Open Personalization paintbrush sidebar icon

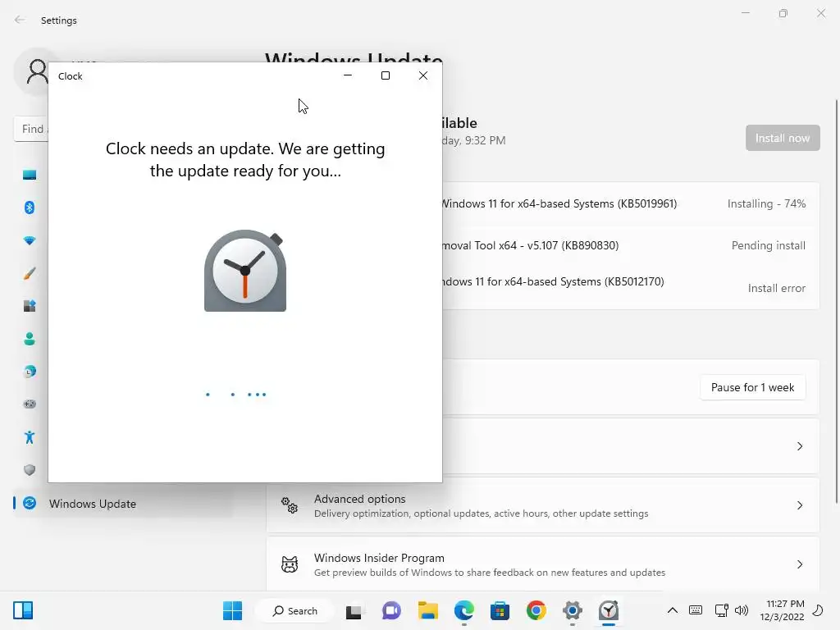pyautogui.click(x=30, y=273)
